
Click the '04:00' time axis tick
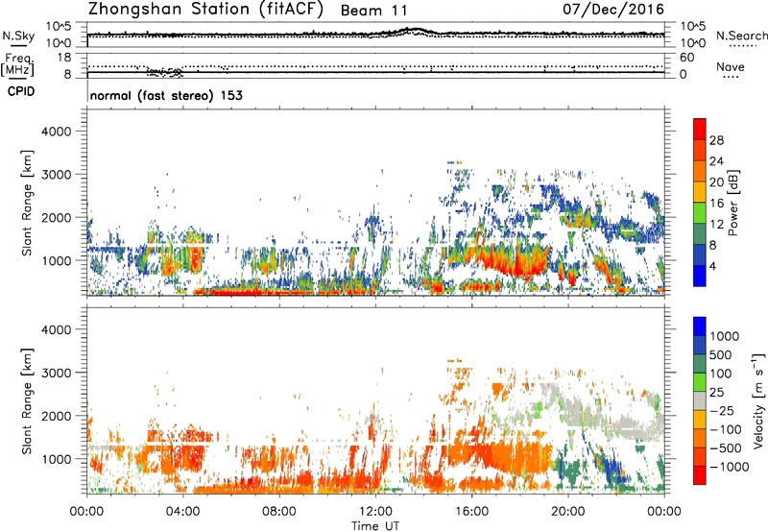(182, 512)
